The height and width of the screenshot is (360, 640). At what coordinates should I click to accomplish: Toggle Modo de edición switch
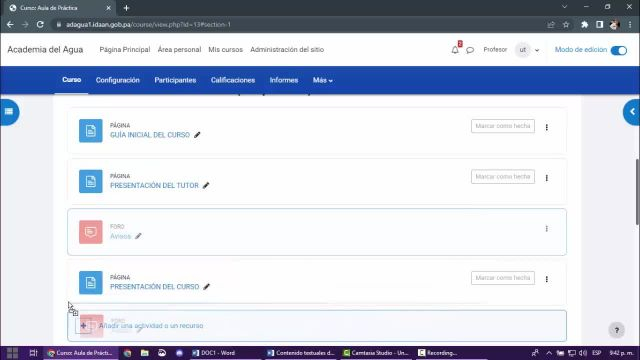[619, 50]
